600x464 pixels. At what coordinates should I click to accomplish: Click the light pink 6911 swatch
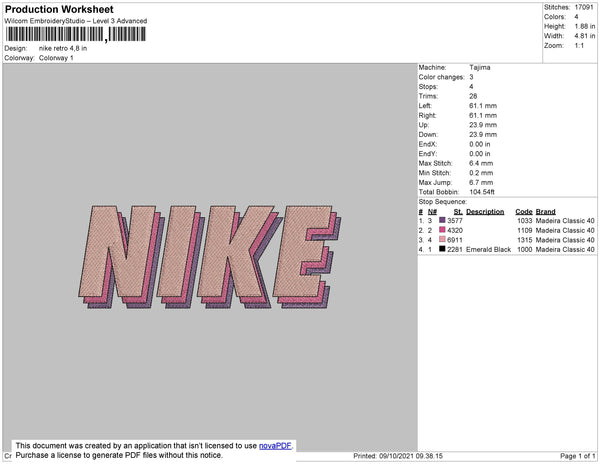442,239
